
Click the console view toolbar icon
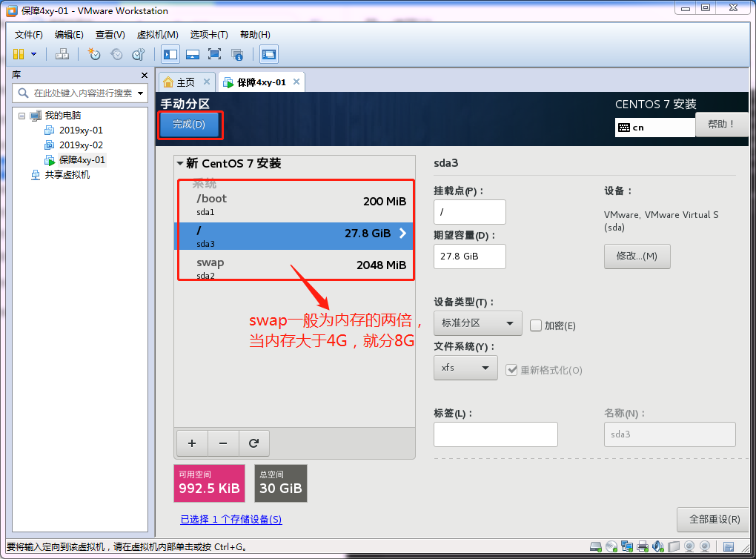pos(269,54)
